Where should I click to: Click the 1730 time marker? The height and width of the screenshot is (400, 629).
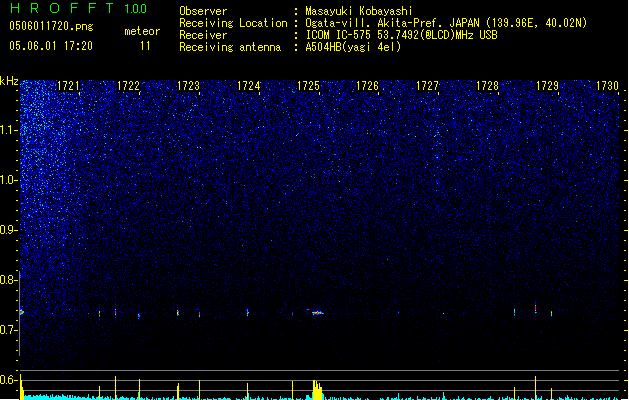607,86
